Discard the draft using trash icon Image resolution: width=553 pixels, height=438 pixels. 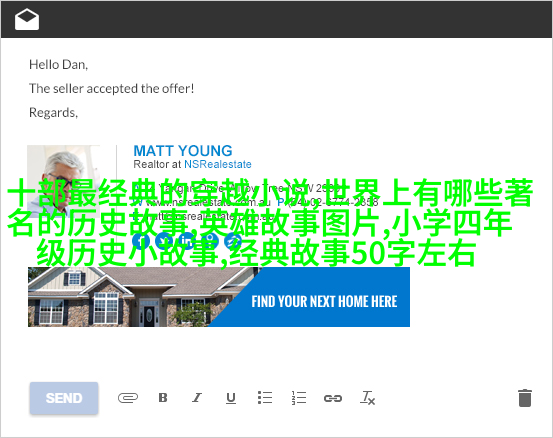click(x=524, y=398)
